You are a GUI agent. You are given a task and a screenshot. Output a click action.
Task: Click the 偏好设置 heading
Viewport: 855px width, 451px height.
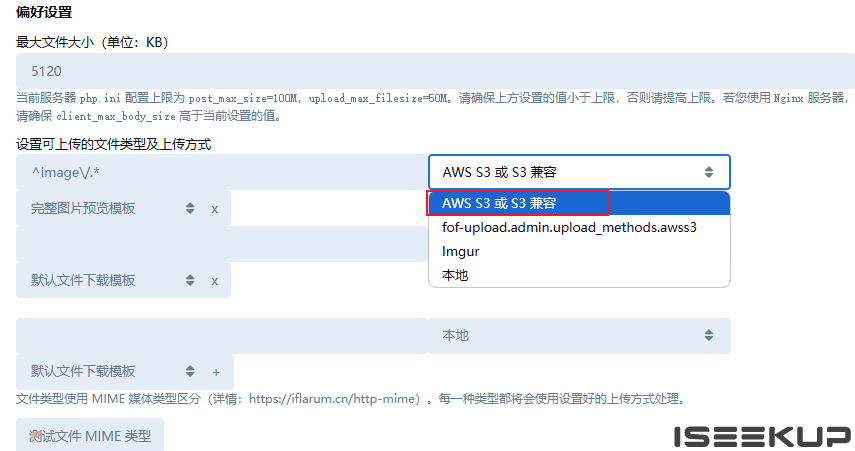[x=44, y=12]
